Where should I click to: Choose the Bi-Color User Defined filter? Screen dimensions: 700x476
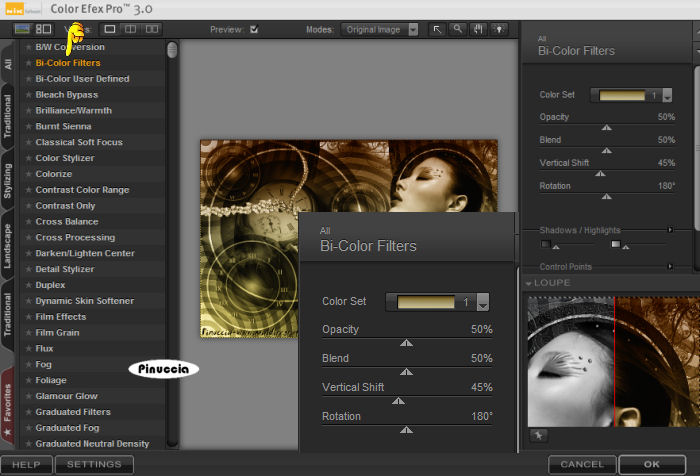(x=83, y=79)
